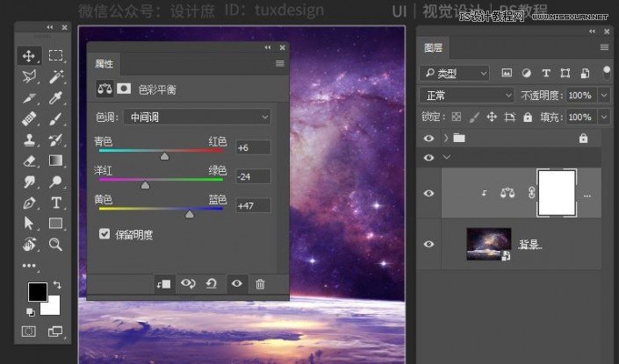The image size is (619, 364).
Task: Select the Dodge tool
Action: [x=55, y=182]
